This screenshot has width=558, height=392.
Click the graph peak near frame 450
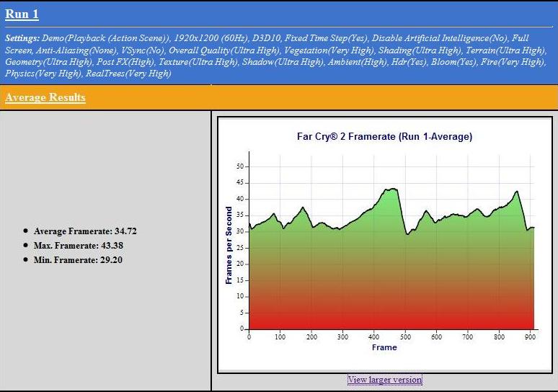pyautogui.click(x=391, y=190)
